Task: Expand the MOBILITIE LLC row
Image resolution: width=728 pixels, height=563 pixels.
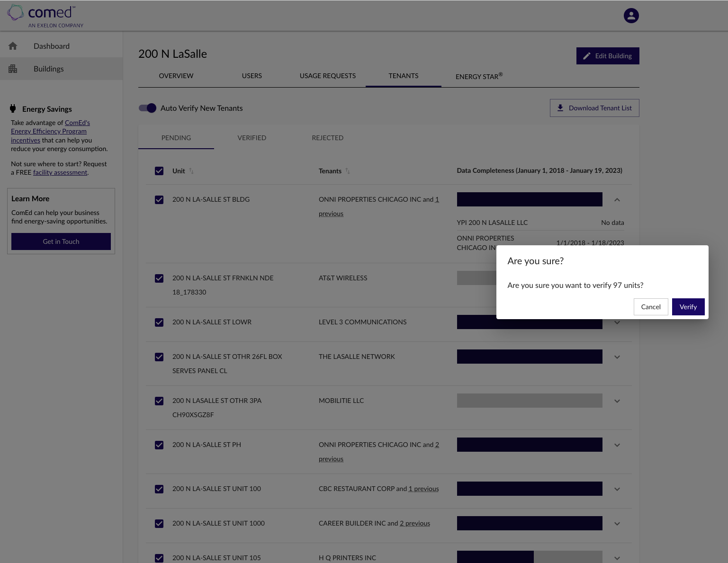Action: [x=617, y=401]
